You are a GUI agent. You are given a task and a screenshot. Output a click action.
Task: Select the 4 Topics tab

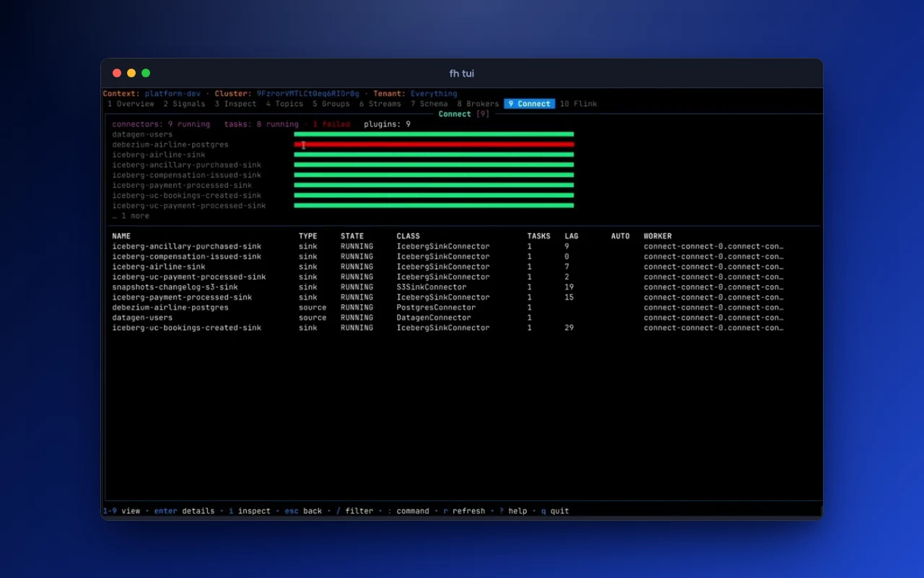(284, 104)
